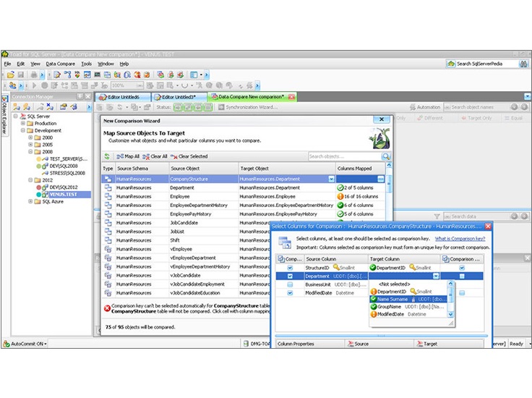Open the Tools menu
The image size is (532, 398).
tap(86, 64)
